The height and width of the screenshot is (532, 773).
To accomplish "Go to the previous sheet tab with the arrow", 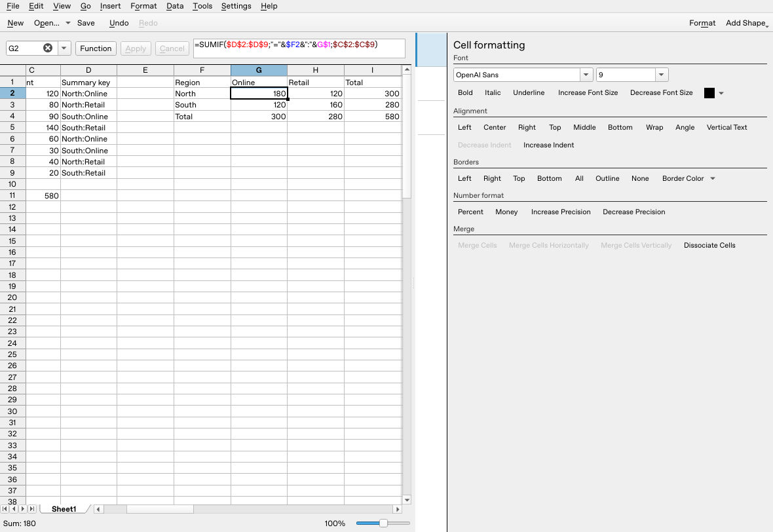I will point(14,509).
